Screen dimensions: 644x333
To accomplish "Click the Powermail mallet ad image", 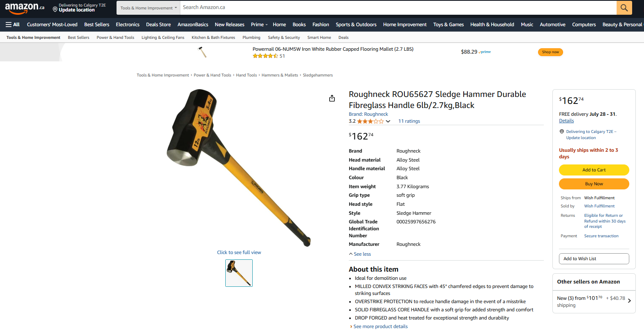I will (x=202, y=52).
